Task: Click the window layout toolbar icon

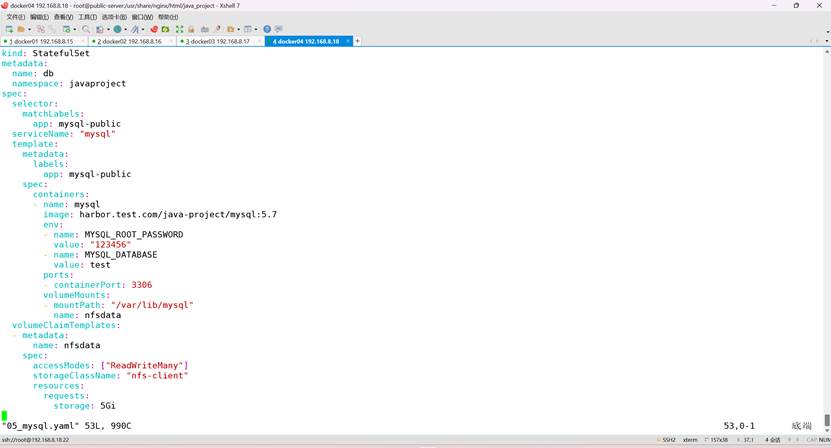Action: pos(247,29)
